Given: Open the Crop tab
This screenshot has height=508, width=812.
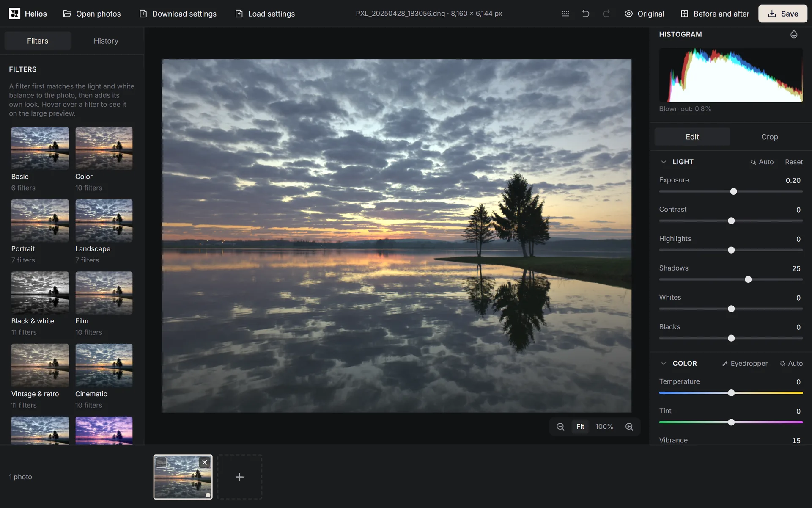Looking at the screenshot, I should pos(769,137).
